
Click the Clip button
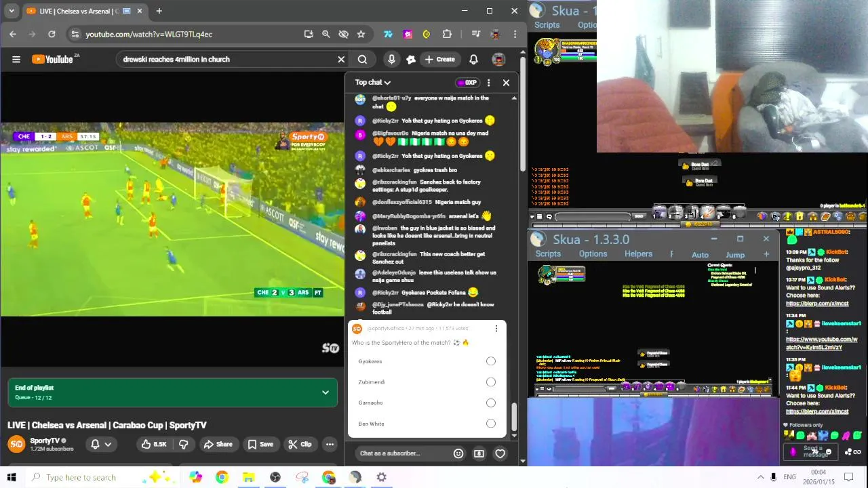click(299, 445)
